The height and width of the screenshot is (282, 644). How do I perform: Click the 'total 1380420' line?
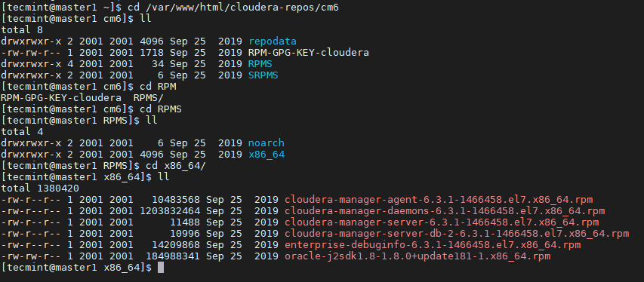[40, 188]
